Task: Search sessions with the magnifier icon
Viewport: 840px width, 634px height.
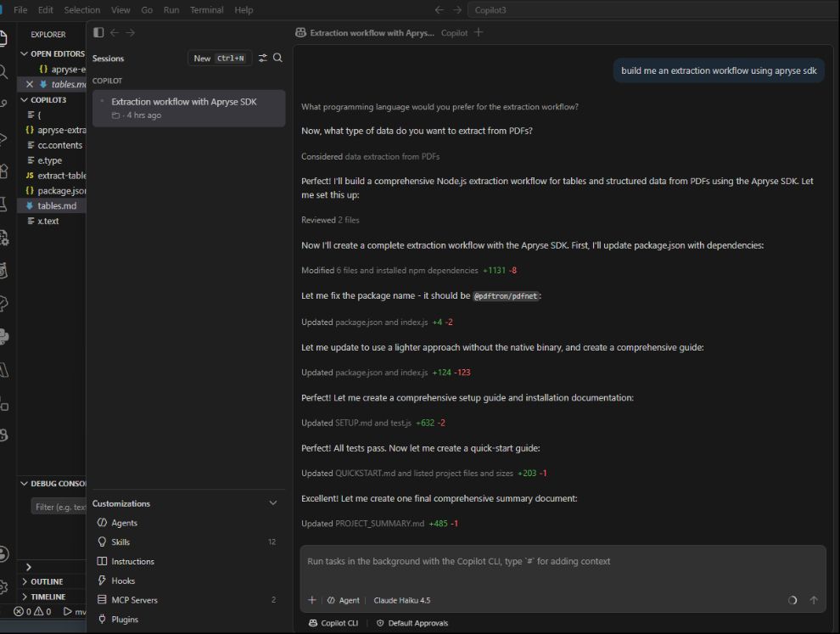Action: [277, 58]
